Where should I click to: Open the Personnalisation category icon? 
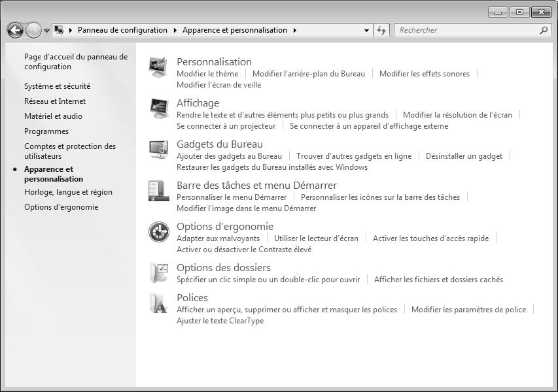[x=158, y=67]
